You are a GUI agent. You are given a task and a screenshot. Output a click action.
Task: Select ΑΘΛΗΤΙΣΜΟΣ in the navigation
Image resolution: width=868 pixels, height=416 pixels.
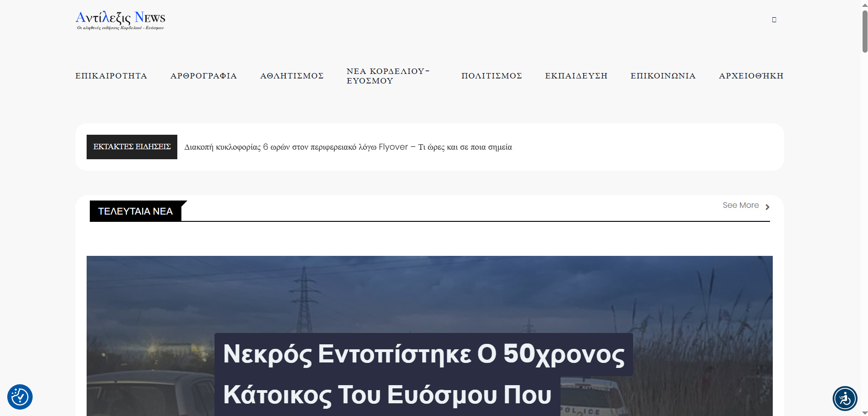coord(292,76)
